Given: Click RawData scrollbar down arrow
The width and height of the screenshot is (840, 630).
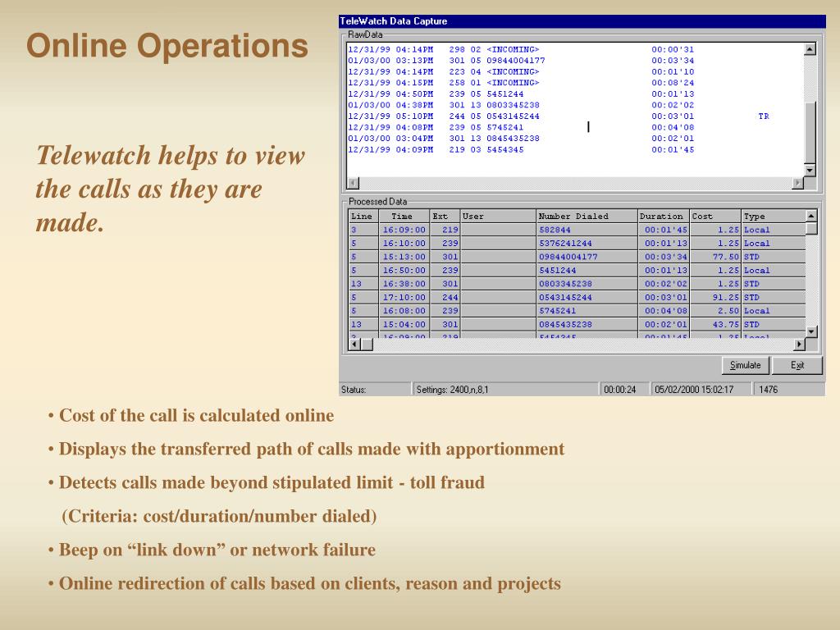Looking at the screenshot, I should coord(810,171).
